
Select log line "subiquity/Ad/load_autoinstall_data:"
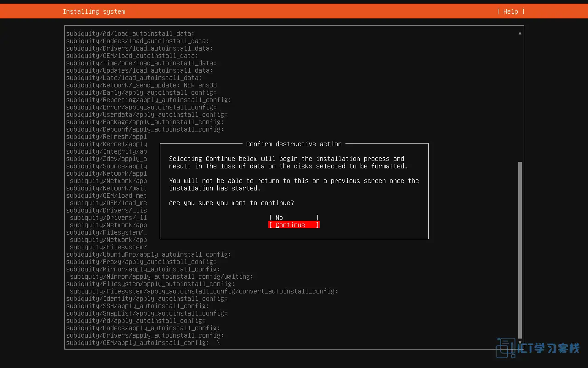(x=130, y=34)
